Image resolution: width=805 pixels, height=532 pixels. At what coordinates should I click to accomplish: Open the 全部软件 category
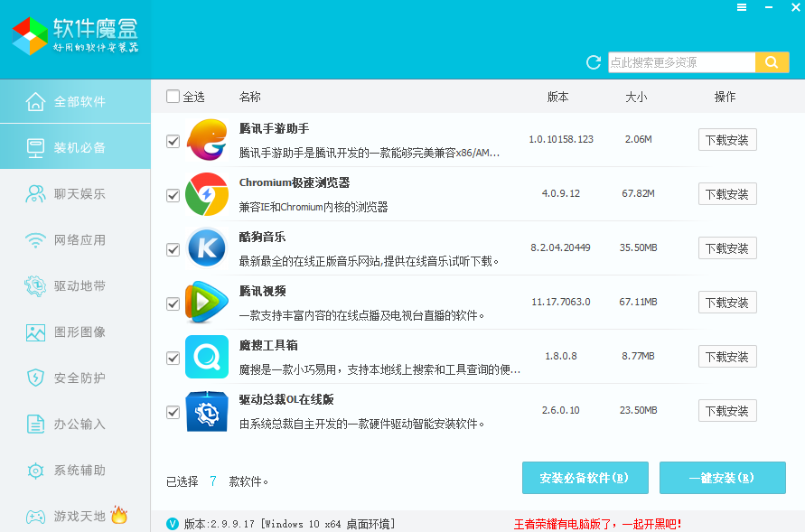[x=76, y=101]
